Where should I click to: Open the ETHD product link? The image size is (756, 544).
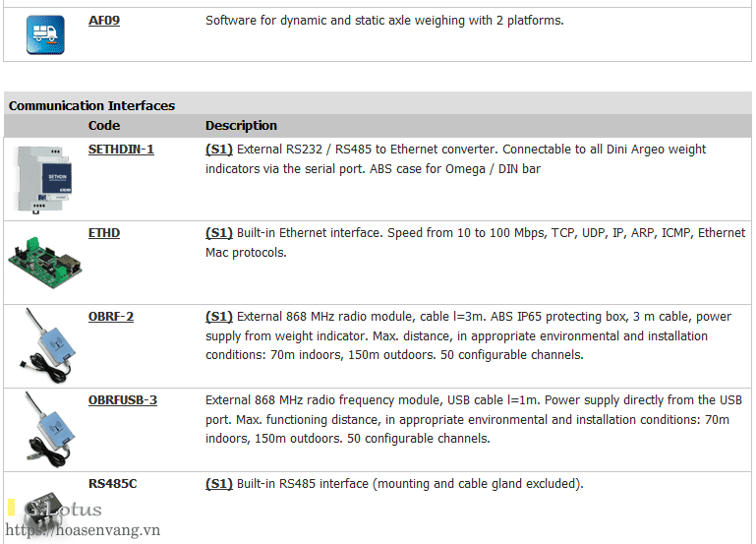[104, 233]
